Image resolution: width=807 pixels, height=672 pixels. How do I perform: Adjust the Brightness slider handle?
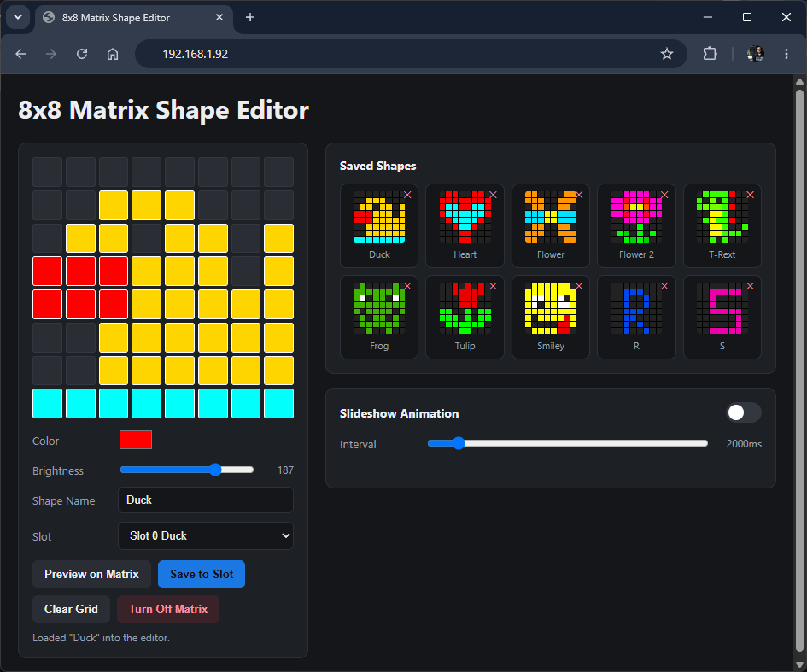point(215,470)
